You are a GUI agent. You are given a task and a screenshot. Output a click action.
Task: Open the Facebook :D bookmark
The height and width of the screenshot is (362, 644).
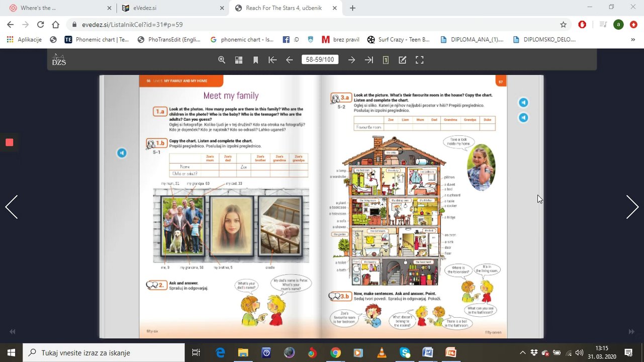click(x=291, y=39)
